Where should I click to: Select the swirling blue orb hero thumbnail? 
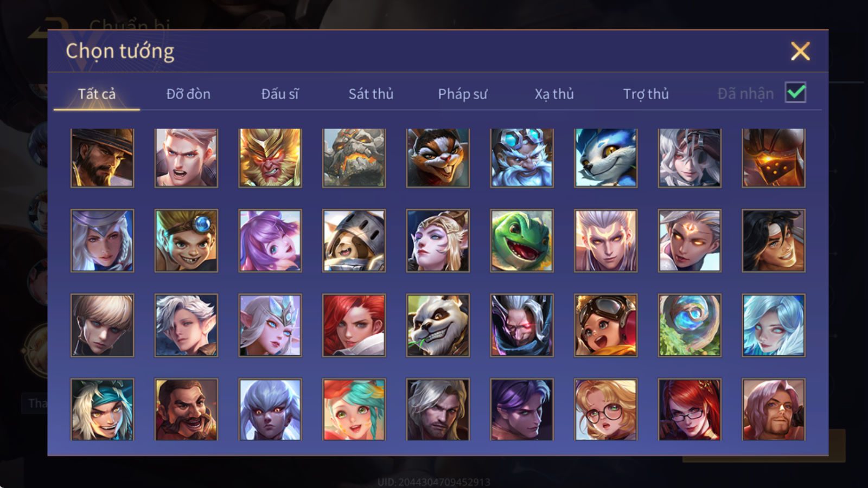point(690,325)
